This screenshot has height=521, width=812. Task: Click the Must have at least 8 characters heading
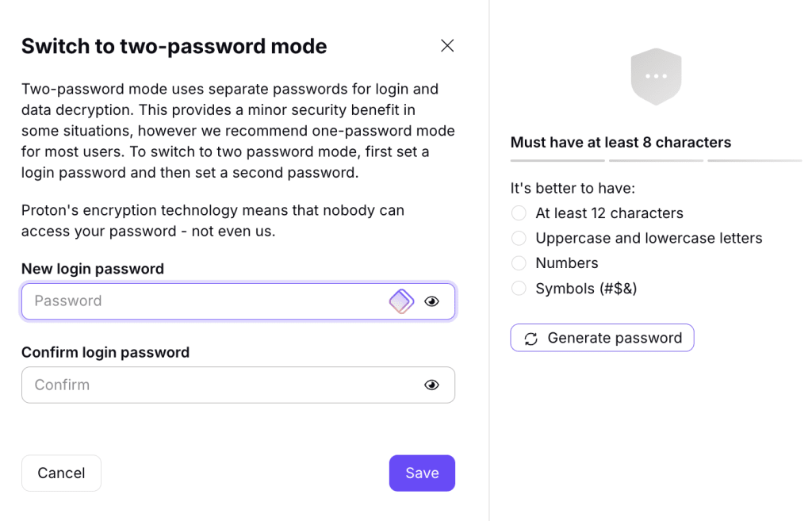pos(620,143)
